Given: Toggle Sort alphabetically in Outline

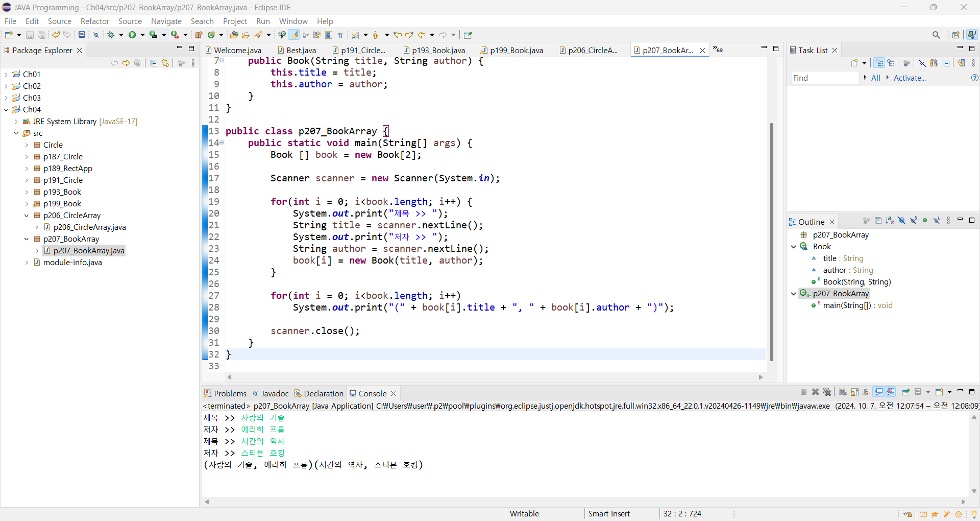Looking at the screenshot, I should [x=890, y=221].
